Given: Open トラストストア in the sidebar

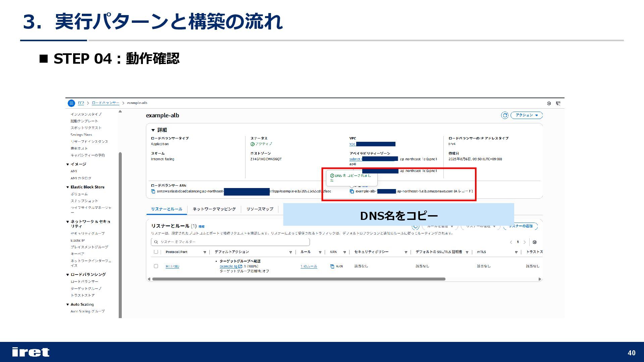Looking at the screenshot, I should 83,295.
